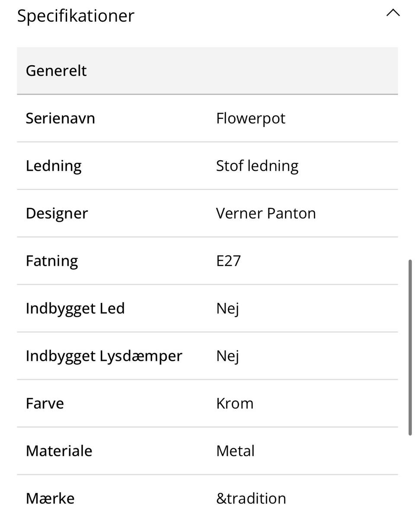Click the Ledning row label

(x=53, y=166)
